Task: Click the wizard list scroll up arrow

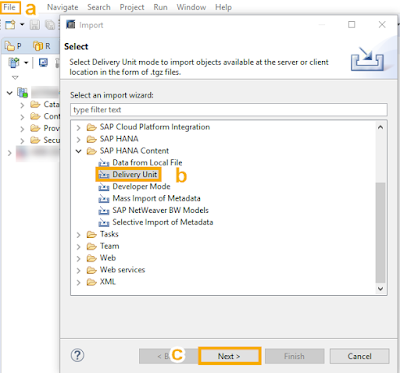Action: coord(380,127)
